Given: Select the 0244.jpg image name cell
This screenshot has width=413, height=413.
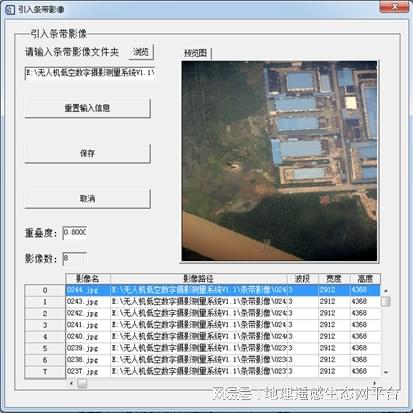Looking at the screenshot, I should point(88,290).
